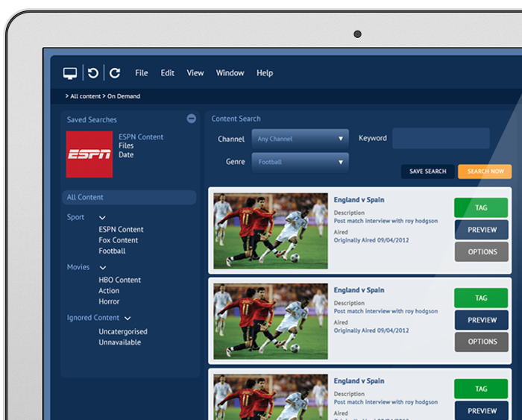Collapse Saved Searches with the minus icon

pyautogui.click(x=192, y=119)
